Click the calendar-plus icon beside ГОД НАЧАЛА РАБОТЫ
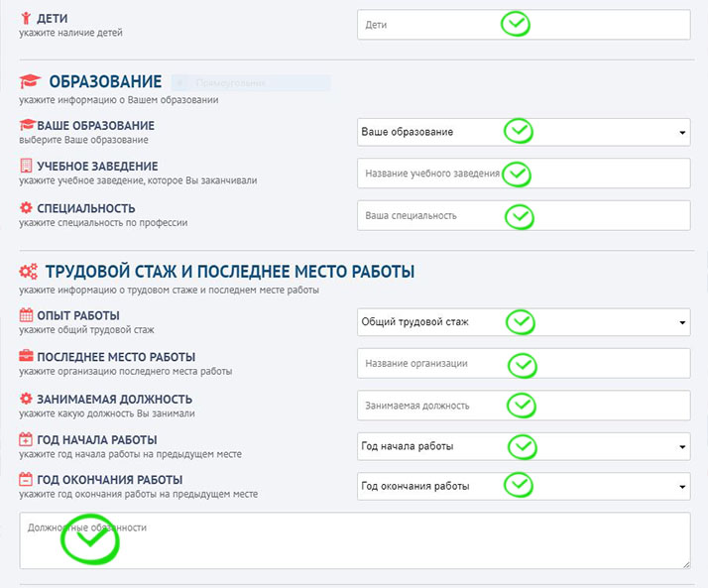Screen dimensions: 708x588 (26, 440)
